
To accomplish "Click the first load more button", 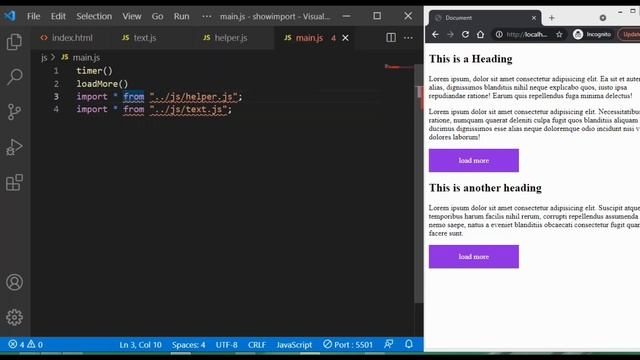I will [x=473, y=160].
